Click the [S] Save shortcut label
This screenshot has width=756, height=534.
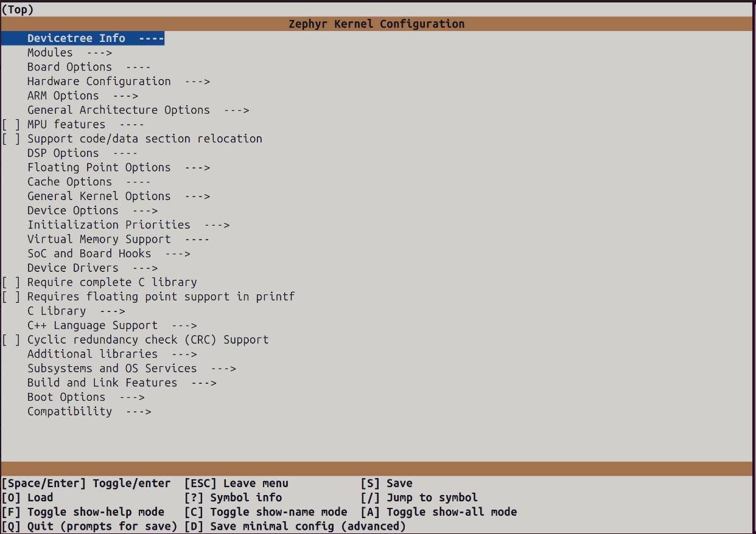coord(387,484)
